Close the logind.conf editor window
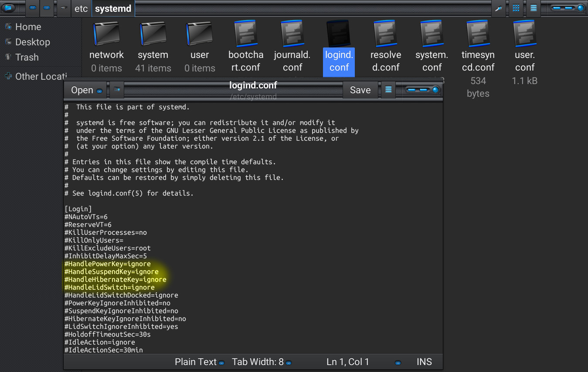 tap(435, 90)
